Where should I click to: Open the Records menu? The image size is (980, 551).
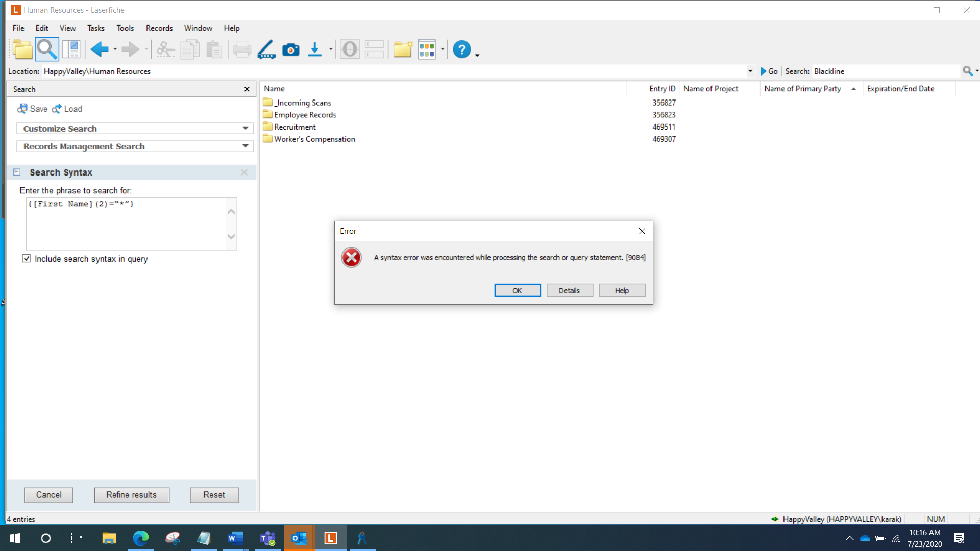pyautogui.click(x=159, y=28)
